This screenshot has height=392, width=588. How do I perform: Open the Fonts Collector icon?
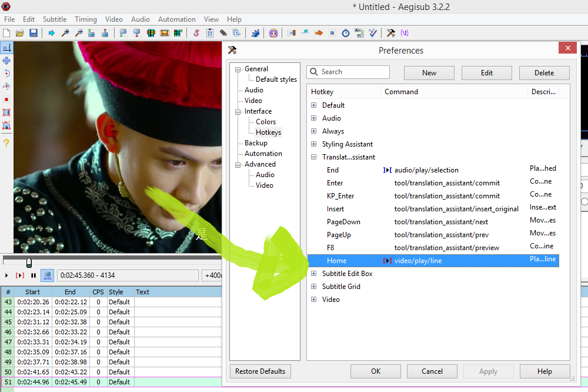click(x=237, y=33)
